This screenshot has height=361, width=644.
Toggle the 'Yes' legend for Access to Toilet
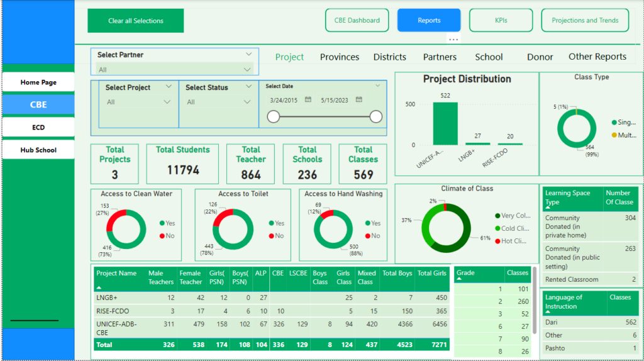pyautogui.click(x=275, y=223)
